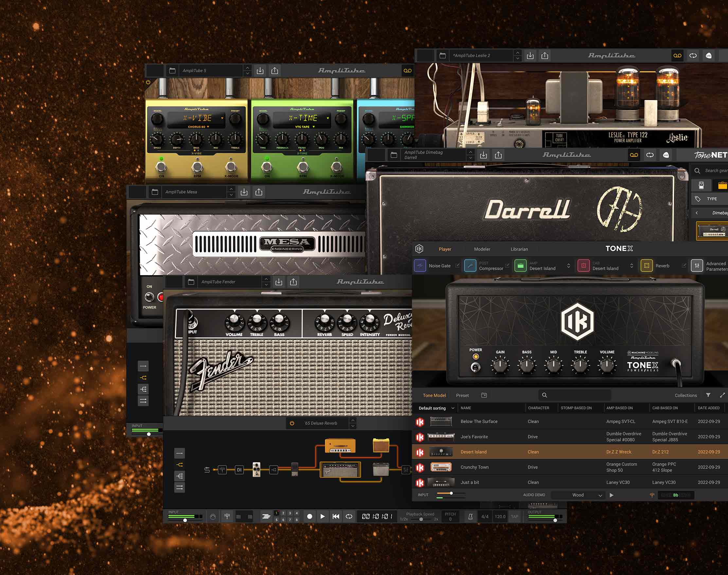The height and width of the screenshot is (575, 728).
Task: Click the Compressor module icon in TONEX
Action: pyautogui.click(x=470, y=266)
